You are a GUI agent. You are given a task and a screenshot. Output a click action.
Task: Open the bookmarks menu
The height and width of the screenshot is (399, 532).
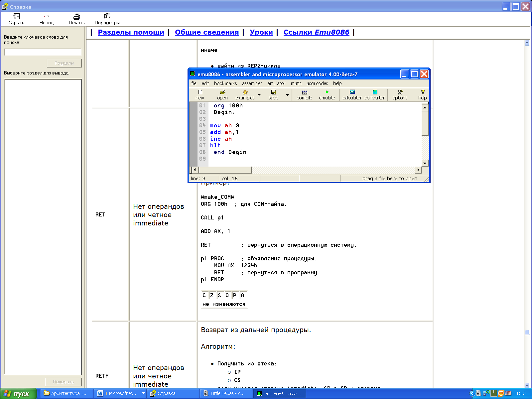[x=225, y=83]
